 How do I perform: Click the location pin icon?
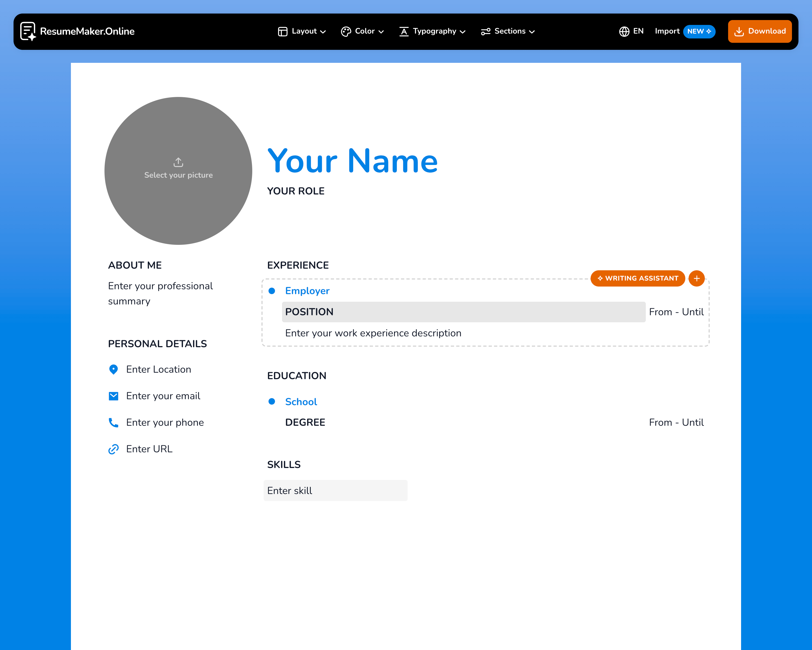(113, 369)
